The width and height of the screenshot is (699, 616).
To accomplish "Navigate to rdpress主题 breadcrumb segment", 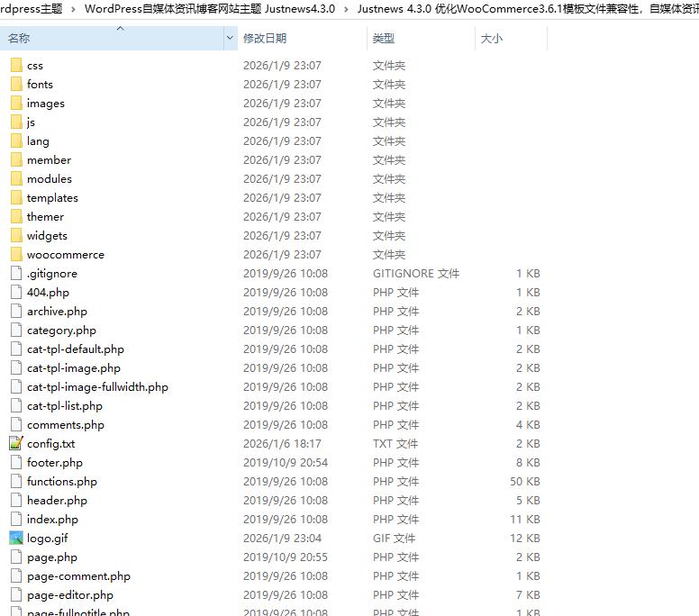I will click(x=32, y=9).
